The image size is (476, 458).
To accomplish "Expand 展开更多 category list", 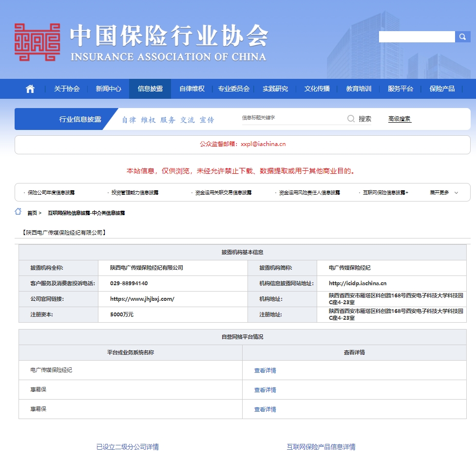I will pyautogui.click(x=444, y=193).
